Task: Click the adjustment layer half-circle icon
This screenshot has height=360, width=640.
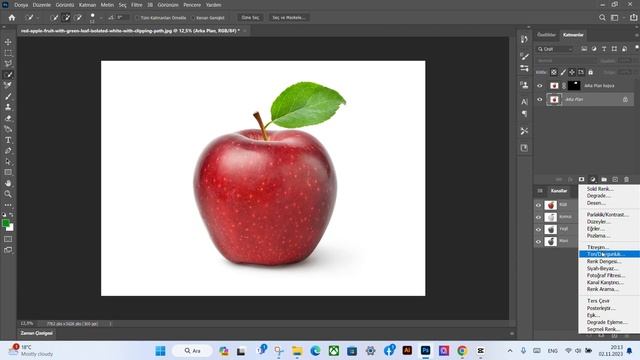Action: (x=593, y=180)
